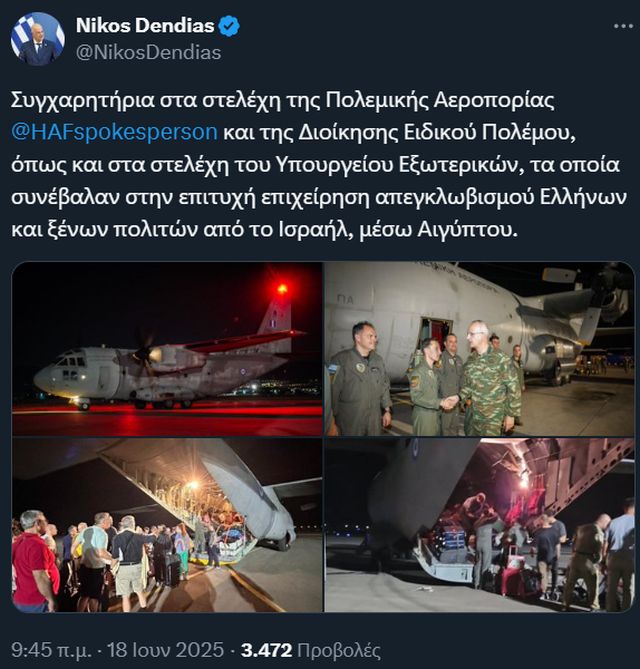This screenshot has width=640, height=669.
Task: Open the @NikosDendias handle link
Action: tap(148, 53)
